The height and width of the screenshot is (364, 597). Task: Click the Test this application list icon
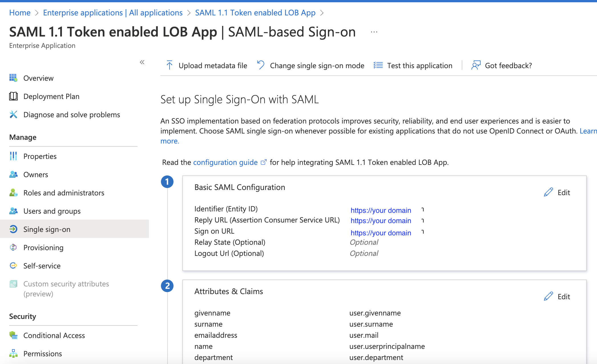point(378,65)
